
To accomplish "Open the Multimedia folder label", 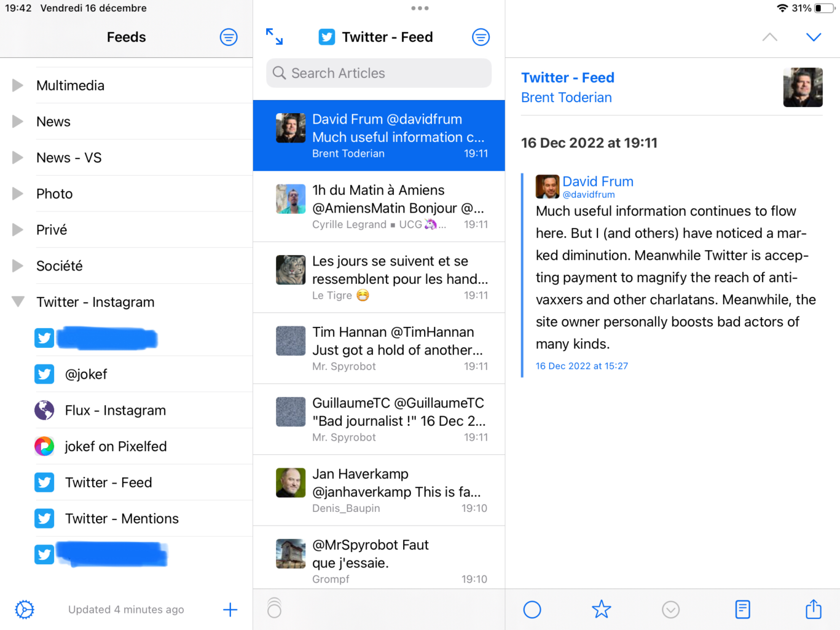I will point(70,85).
